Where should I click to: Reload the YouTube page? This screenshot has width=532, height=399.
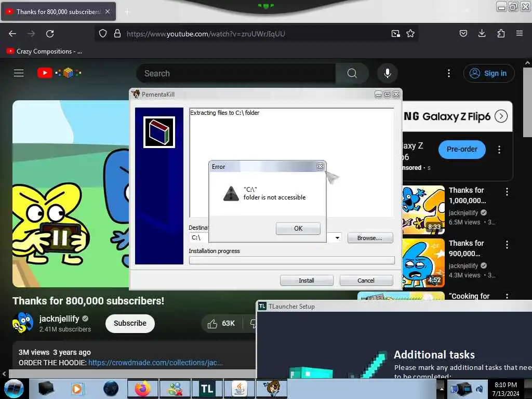[x=50, y=34]
